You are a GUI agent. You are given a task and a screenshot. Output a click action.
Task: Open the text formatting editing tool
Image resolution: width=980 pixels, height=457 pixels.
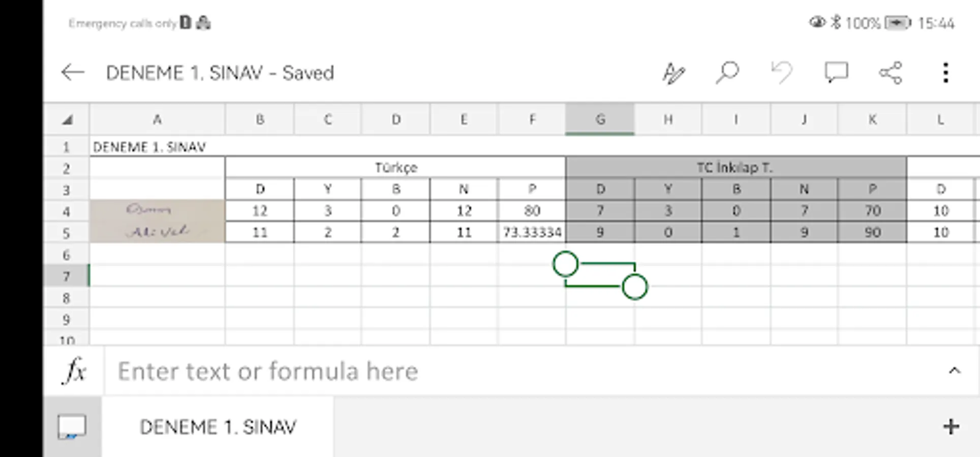[x=673, y=73]
